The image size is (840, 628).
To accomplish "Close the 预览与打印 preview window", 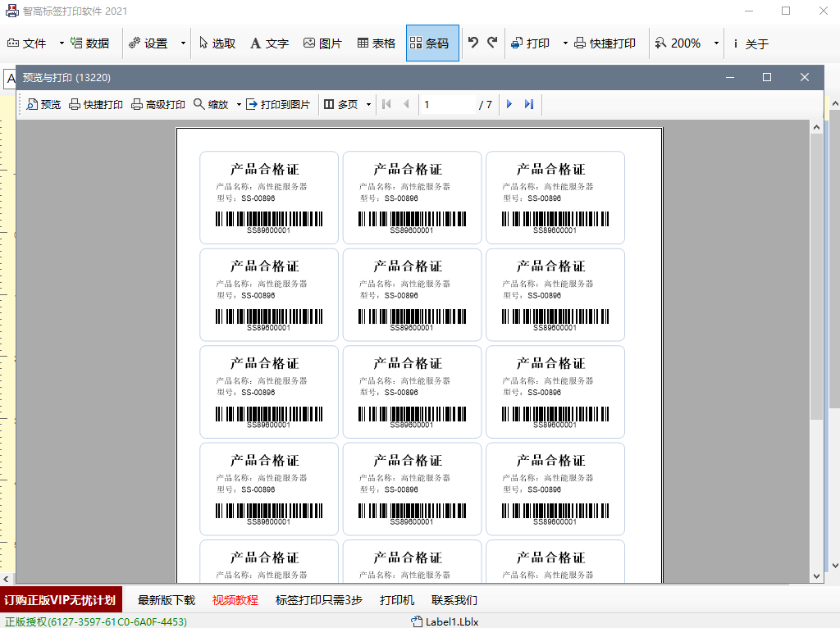I will 804,77.
